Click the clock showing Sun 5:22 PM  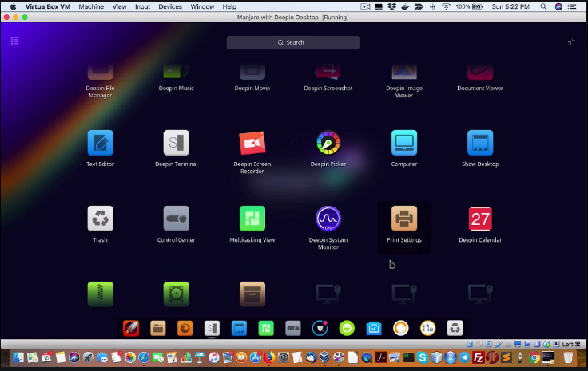511,6
